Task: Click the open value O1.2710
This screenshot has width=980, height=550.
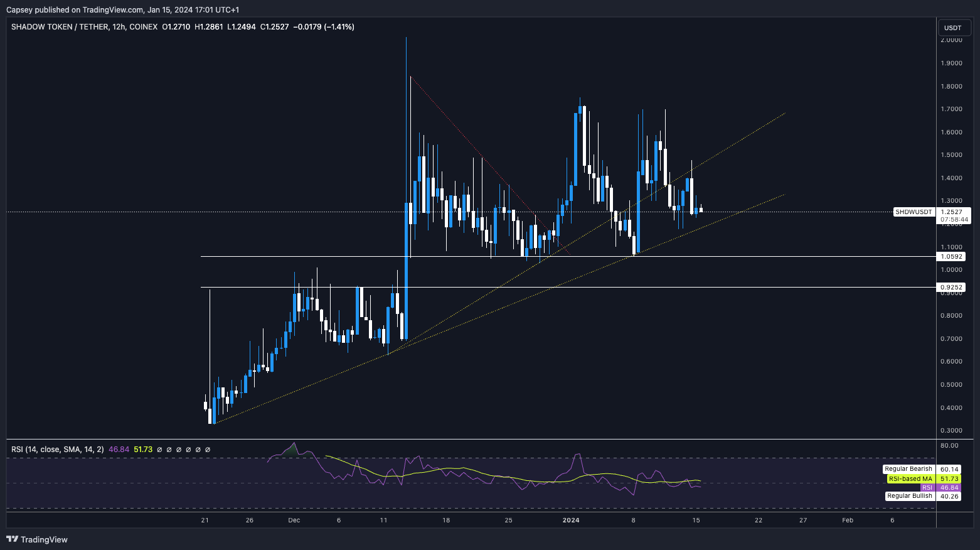Action: coord(176,27)
